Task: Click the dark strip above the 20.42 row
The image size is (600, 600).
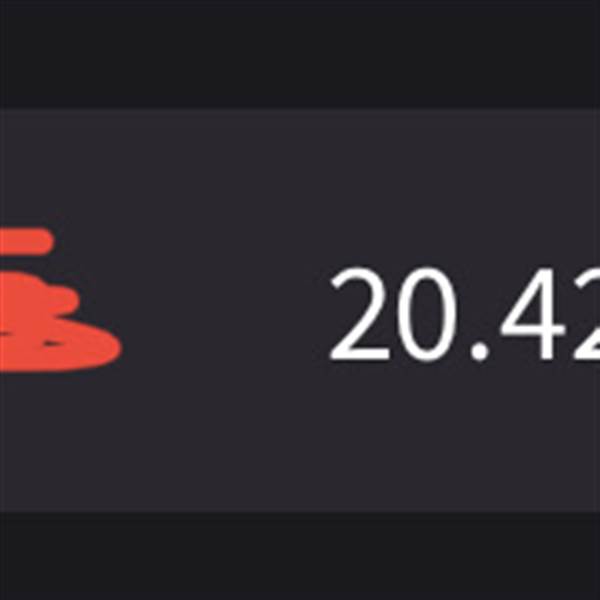Action: (300, 54)
